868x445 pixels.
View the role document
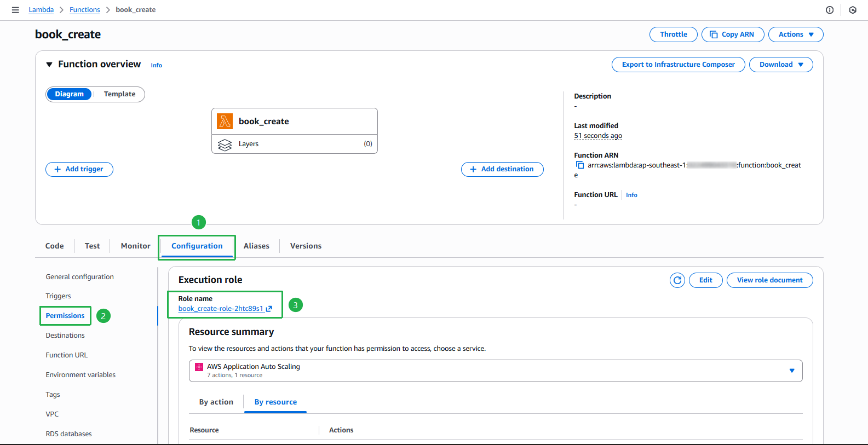coord(770,280)
